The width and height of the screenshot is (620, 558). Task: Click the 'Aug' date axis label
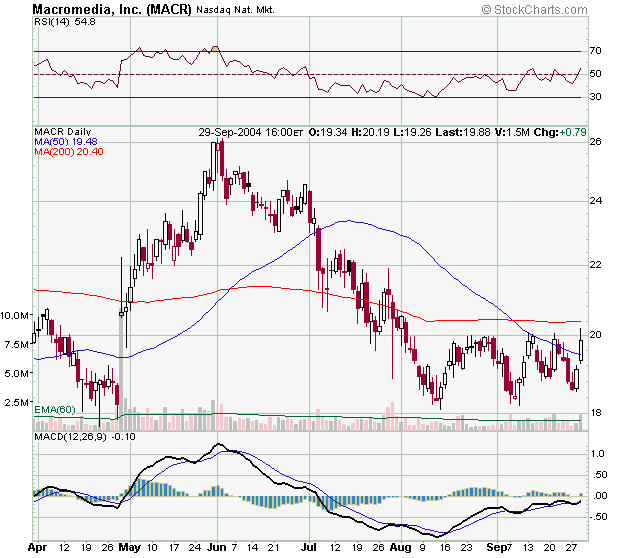(401, 548)
